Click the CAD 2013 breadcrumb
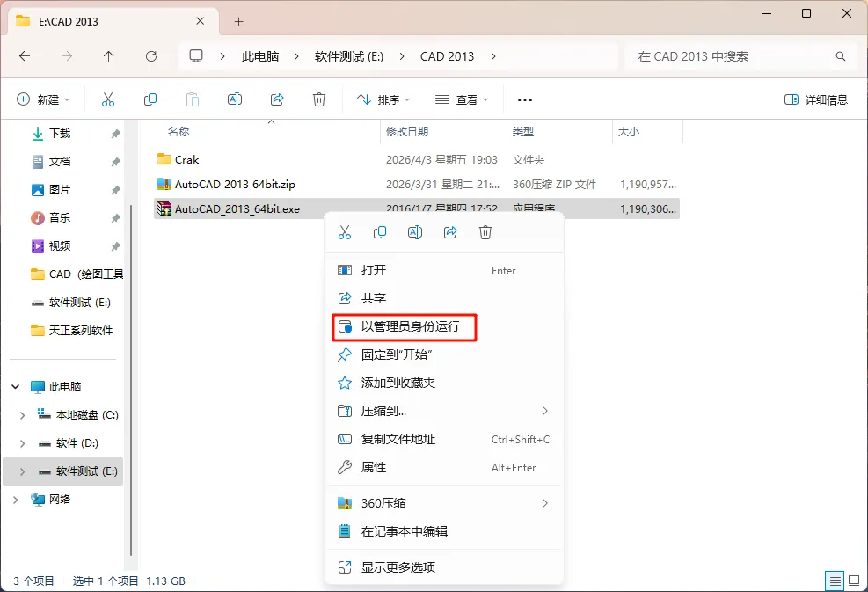The width and height of the screenshot is (868, 592). (448, 56)
